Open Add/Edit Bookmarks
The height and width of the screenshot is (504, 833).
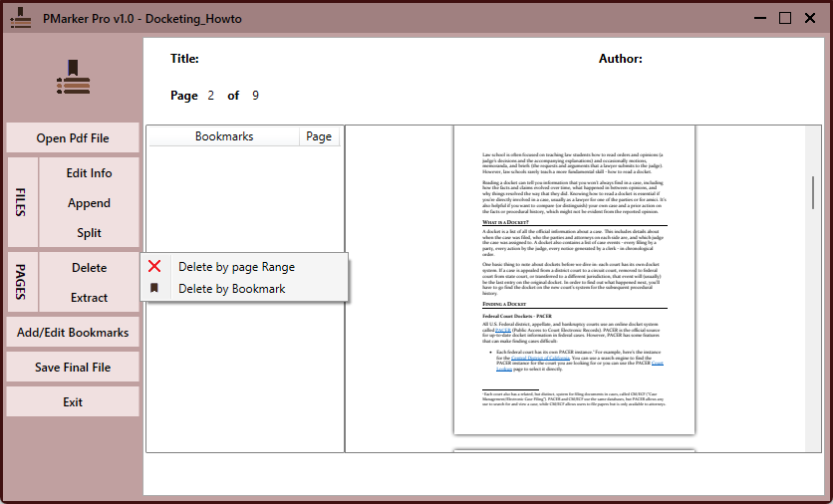[73, 333]
